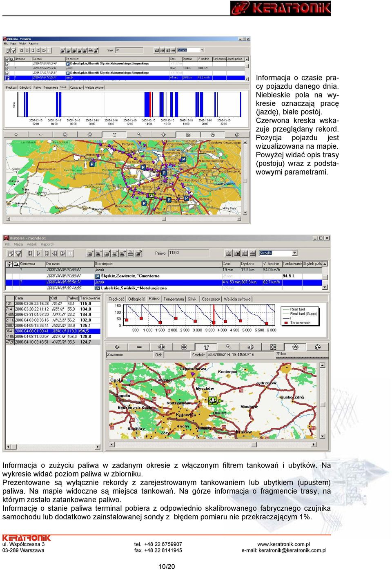Click the Paliwo value field 119,0
This screenshot has width=392, height=570.
coord(188,253)
